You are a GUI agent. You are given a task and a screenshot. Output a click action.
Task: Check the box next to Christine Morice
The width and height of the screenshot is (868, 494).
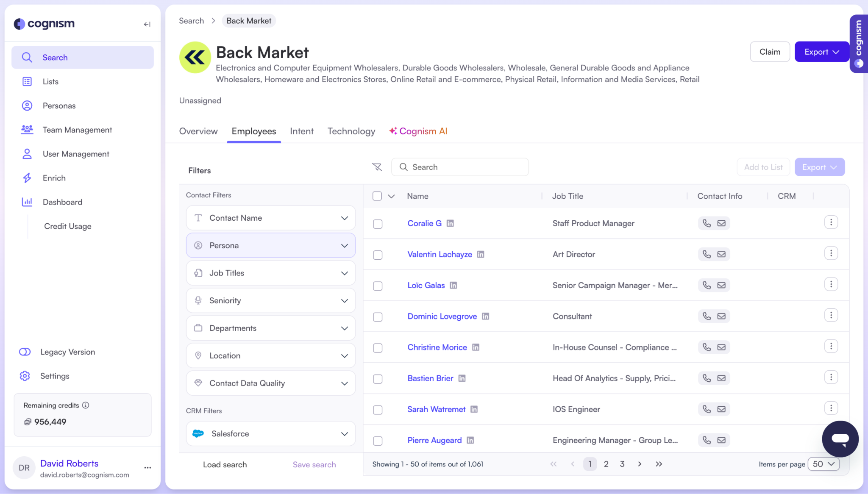378,348
